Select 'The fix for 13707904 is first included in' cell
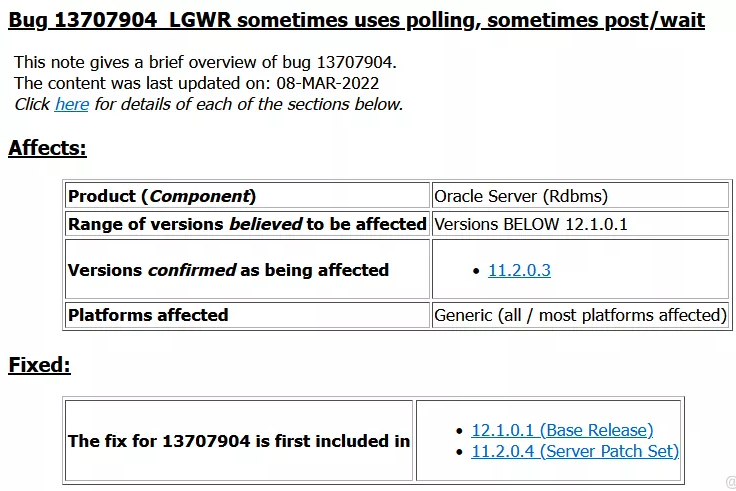736x491 pixels. pyautogui.click(x=239, y=441)
